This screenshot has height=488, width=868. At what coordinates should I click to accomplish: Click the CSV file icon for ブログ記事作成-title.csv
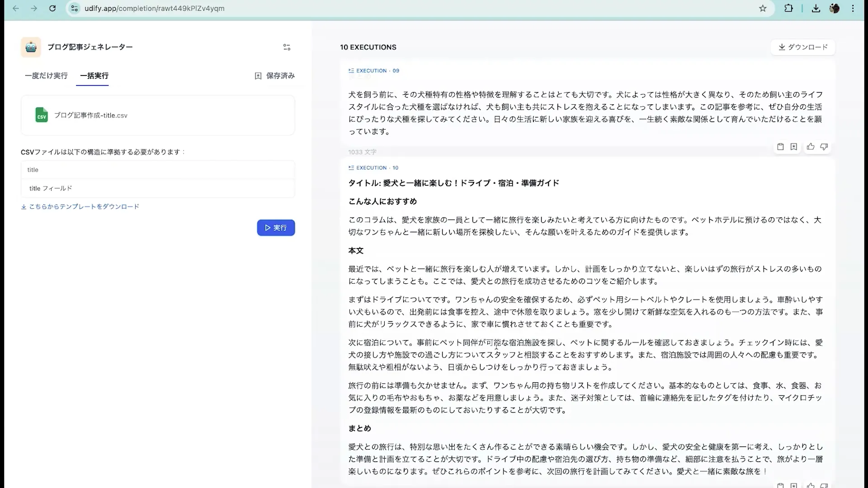pos(41,115)
